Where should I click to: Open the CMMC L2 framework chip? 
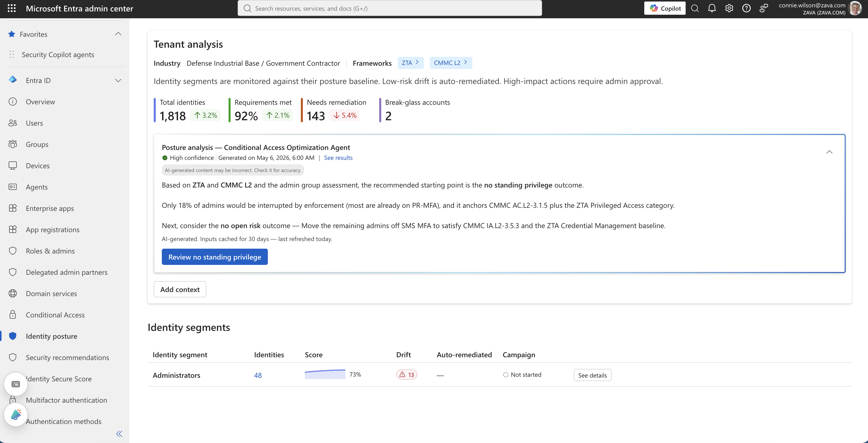tap(451, 63)
